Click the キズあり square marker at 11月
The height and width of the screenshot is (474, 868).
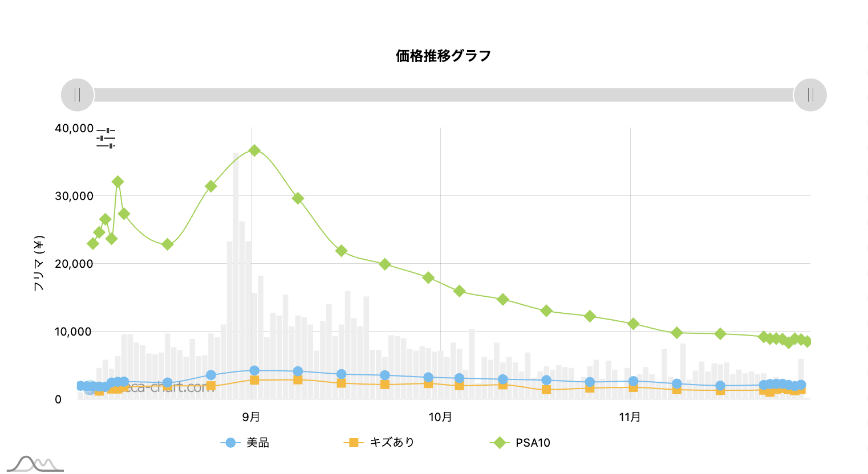pos(633,387)
